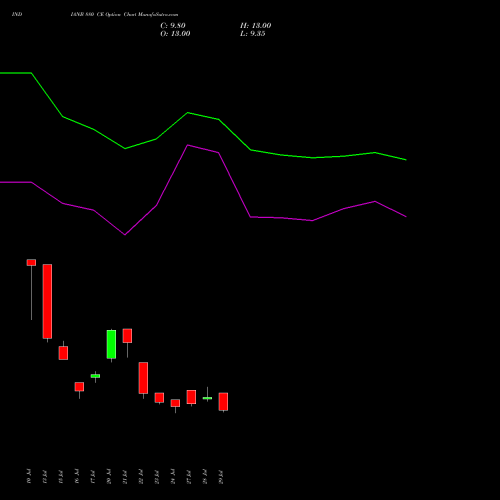Image resolution: width=500 pixels, height=500 pixels.
Task: Click the purple indicator line's lowest point
Action: tap(125, 235)
